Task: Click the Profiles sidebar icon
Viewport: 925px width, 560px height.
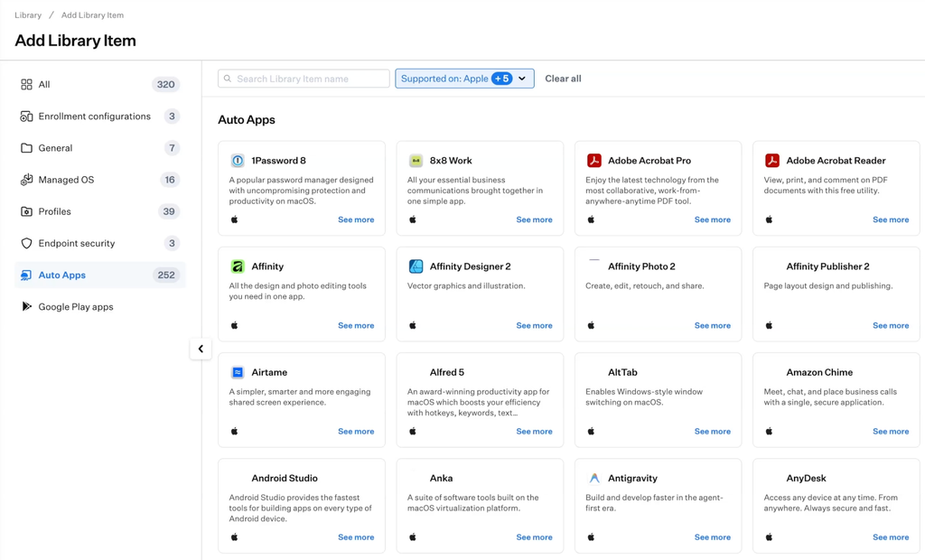Action: [26, 211]
